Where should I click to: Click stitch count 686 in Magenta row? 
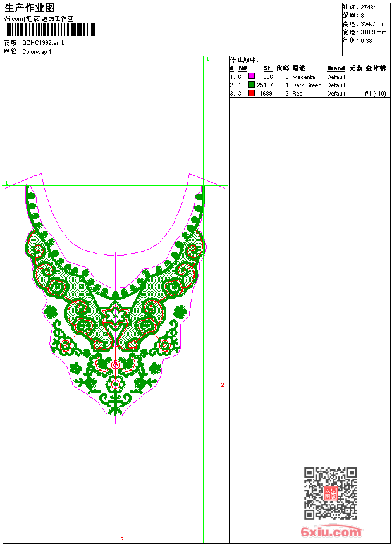268,77
